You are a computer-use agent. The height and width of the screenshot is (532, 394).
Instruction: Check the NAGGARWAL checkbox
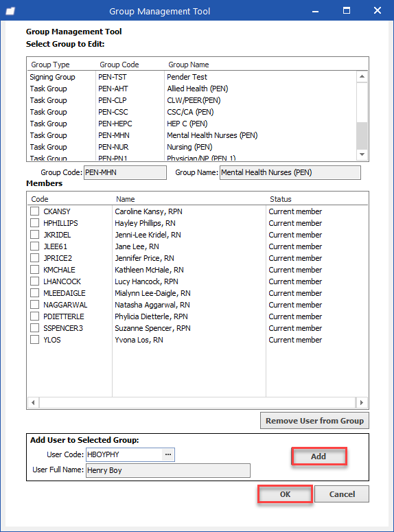click(34, 305)
